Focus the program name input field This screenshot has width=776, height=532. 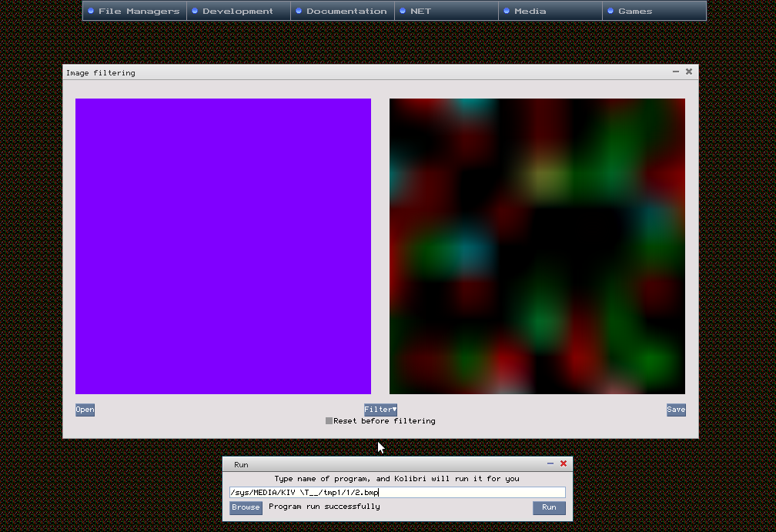396,493
